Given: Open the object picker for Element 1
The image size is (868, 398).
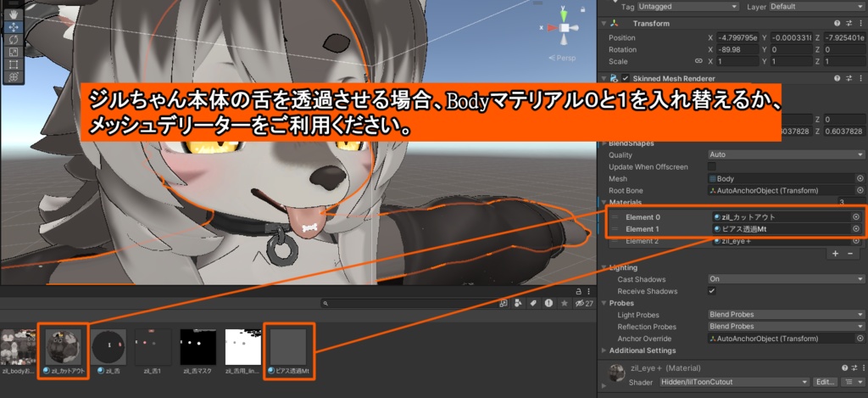Looking at the screenshot, I should pos(856,228).
